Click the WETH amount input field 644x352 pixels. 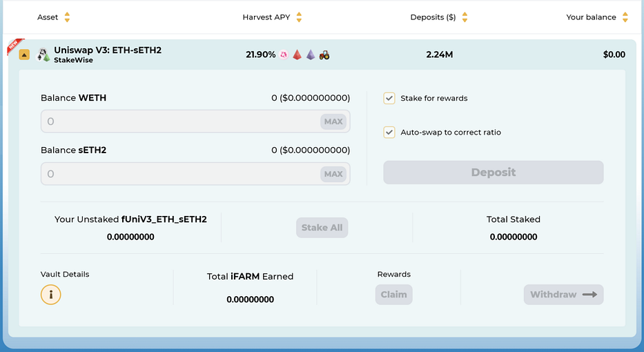195,121
